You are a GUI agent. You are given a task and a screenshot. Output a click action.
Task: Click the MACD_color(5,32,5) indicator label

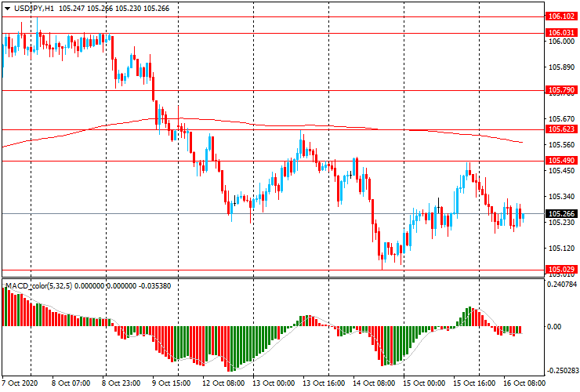click(x=39, y=285)
